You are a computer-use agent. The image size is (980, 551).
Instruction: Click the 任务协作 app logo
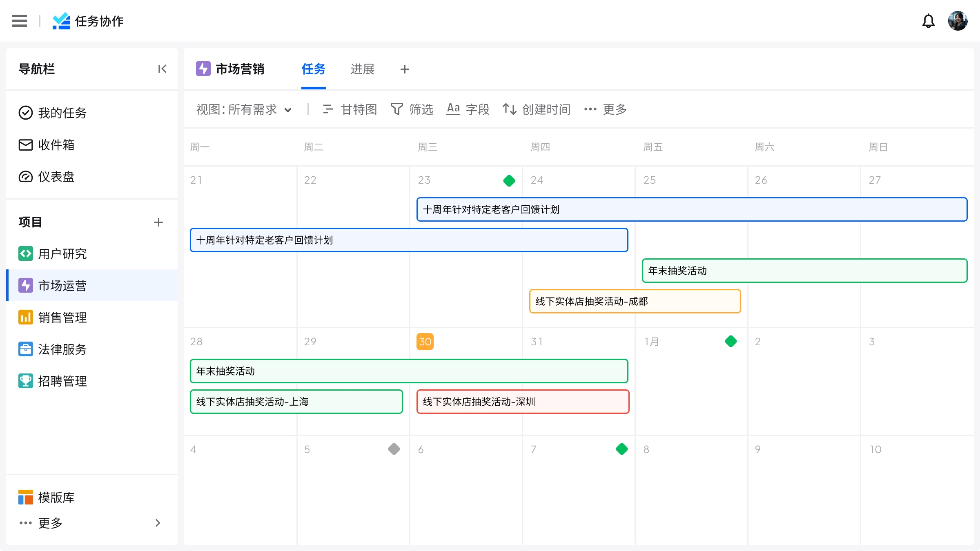click(61, 21)
